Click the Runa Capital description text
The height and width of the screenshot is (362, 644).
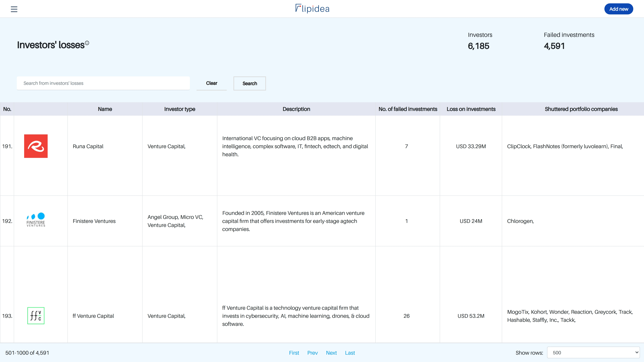(x=295, y=146)
